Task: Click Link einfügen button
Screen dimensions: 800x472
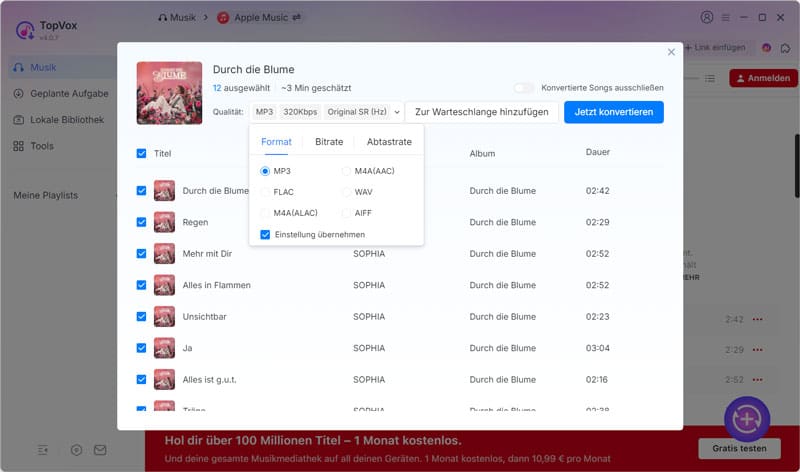Action: (715, 47)
